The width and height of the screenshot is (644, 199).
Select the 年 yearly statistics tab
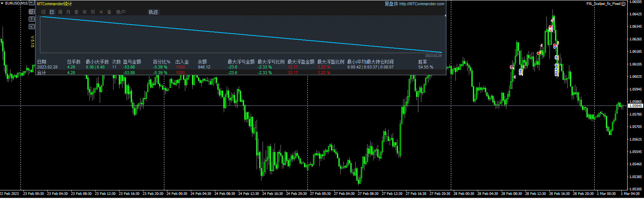pos(85,12)
